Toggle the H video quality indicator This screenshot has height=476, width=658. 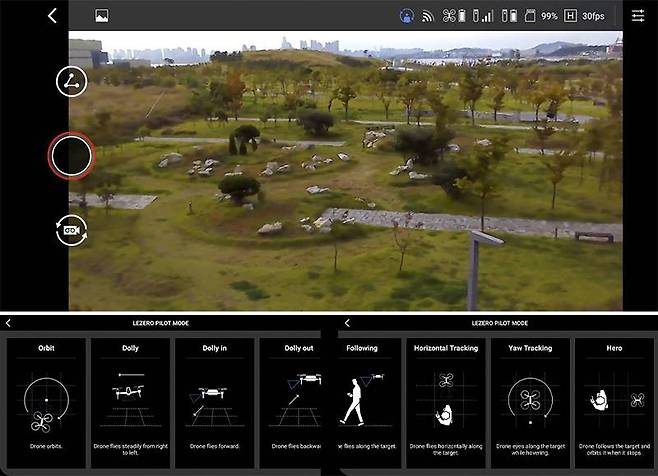click(x=570, y=16)
